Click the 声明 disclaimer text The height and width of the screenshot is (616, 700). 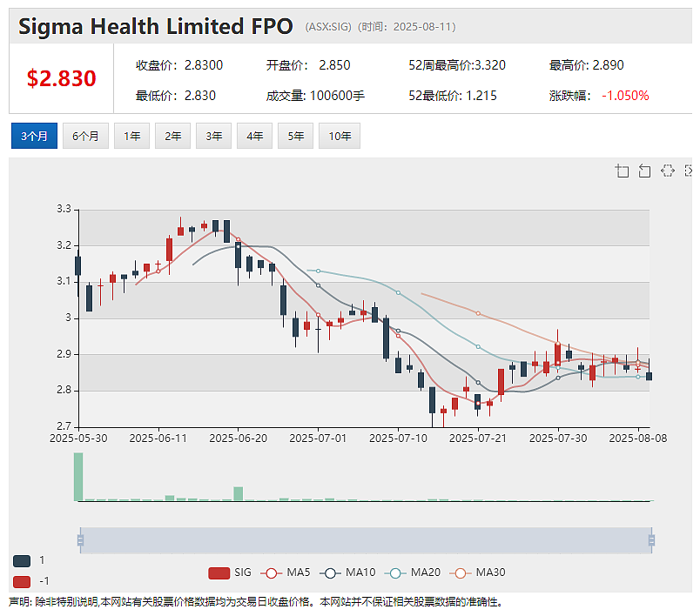(255, 602)
